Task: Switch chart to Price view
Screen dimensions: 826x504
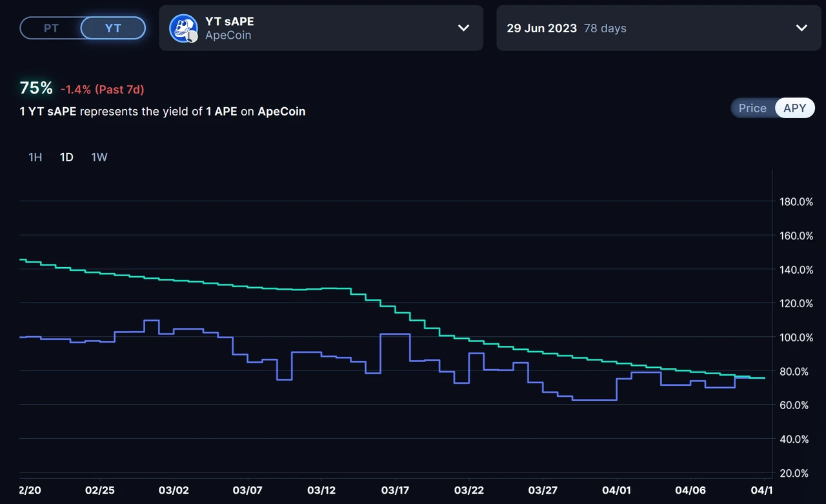Action: [752, 108]
